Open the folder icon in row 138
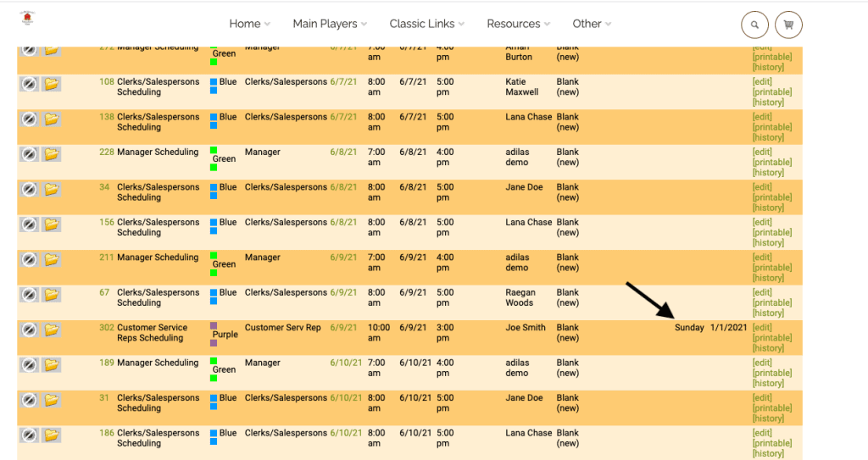The width and height of the screenshot is (868, 460). coord(52,119)
